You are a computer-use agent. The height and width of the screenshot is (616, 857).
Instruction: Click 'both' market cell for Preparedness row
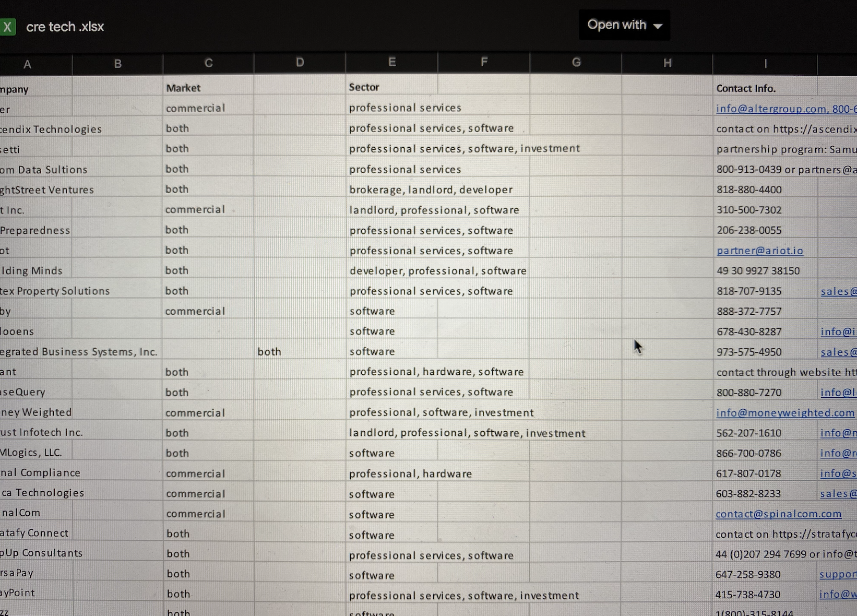(x=177, y=230)
